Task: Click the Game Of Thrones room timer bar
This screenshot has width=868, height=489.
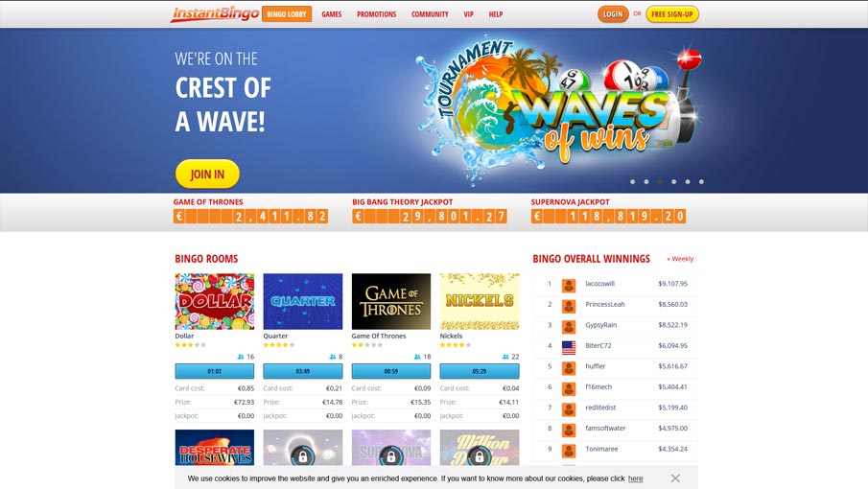Action: pyautogui.click(x=390, y=371)
